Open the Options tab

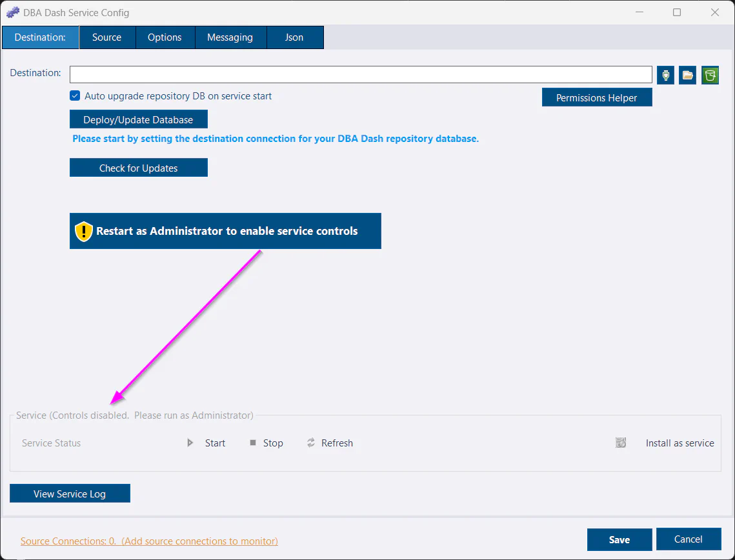(x=165, y=37)
